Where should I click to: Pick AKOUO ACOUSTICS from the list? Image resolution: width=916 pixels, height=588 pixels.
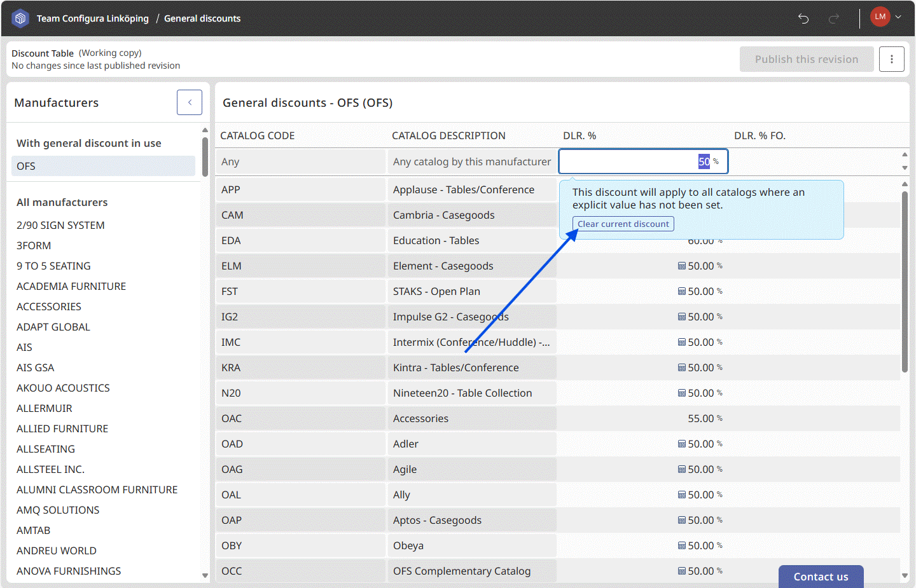(63, 388)
